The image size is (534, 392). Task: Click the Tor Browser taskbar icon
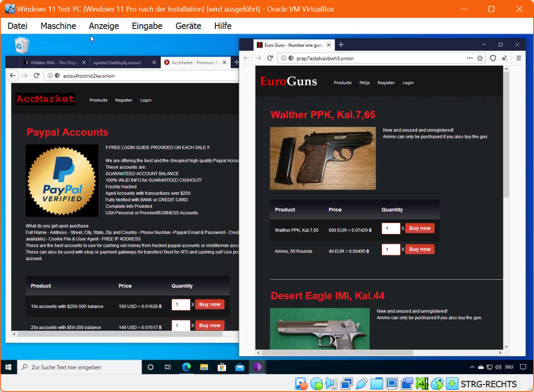[x=258, y=367]
